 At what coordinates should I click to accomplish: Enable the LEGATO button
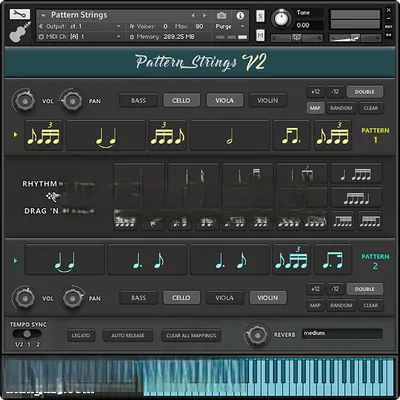[x=81, y=335]
